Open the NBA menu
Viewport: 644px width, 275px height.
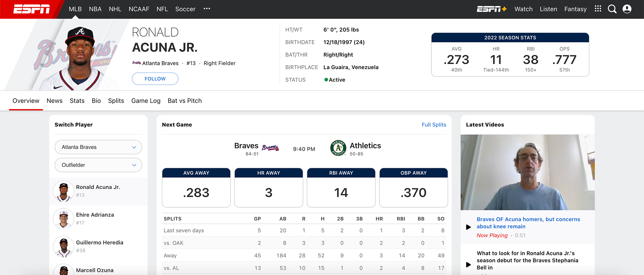[x=95, y=9]
